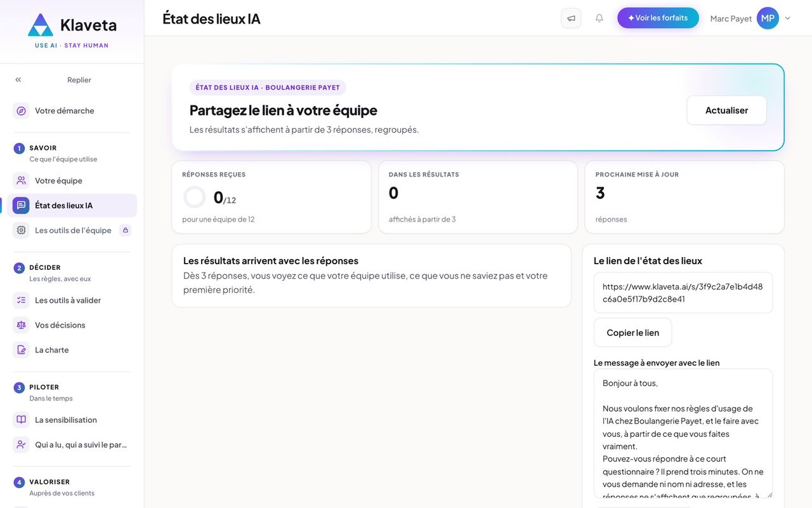This screenshot has width=812, height=508.
Task: Click the MP avatar circle
Action: [x=768, y=18]
